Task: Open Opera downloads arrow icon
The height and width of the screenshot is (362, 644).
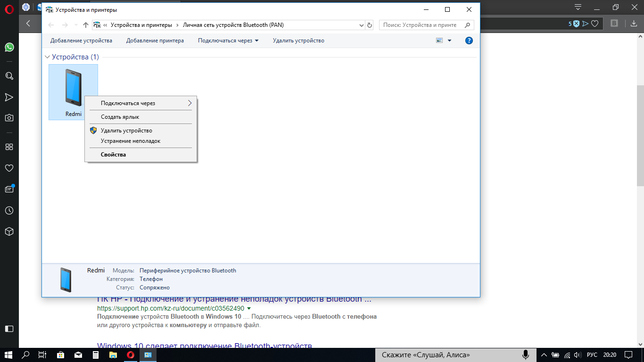Action: click(633, 24)
